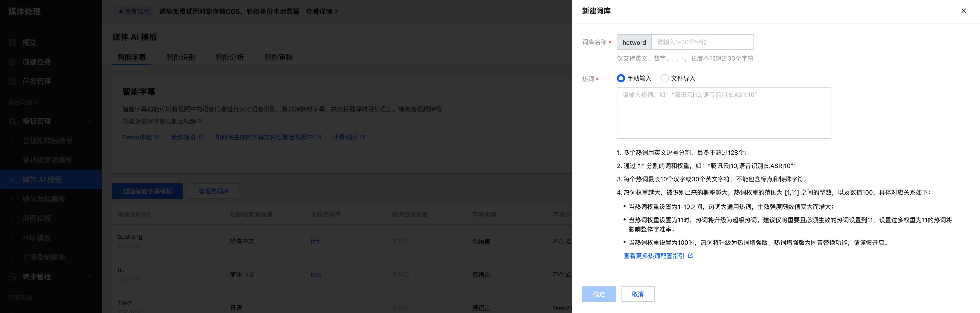
Task: Click external link icon after 热词配置指引
Action: pos(690,256)
